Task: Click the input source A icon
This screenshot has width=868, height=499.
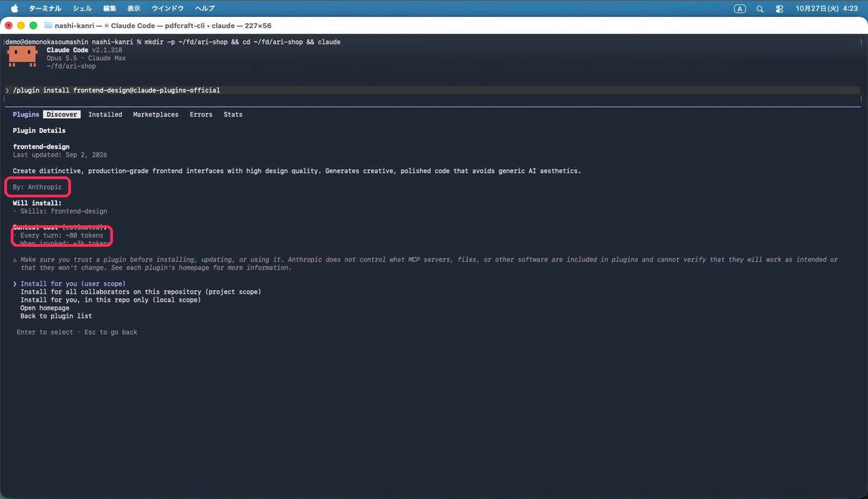Action: (739, 9)
